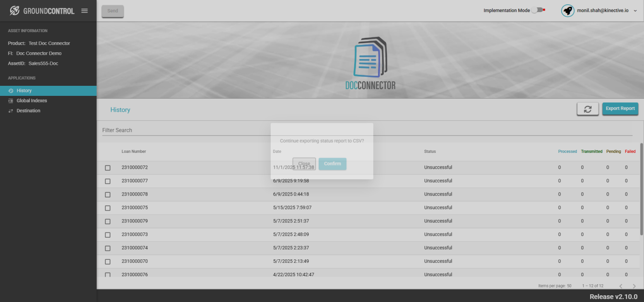Click Unsuccessful status for loan 2310000079
The image size is (644, 302).
coord(438,221)
